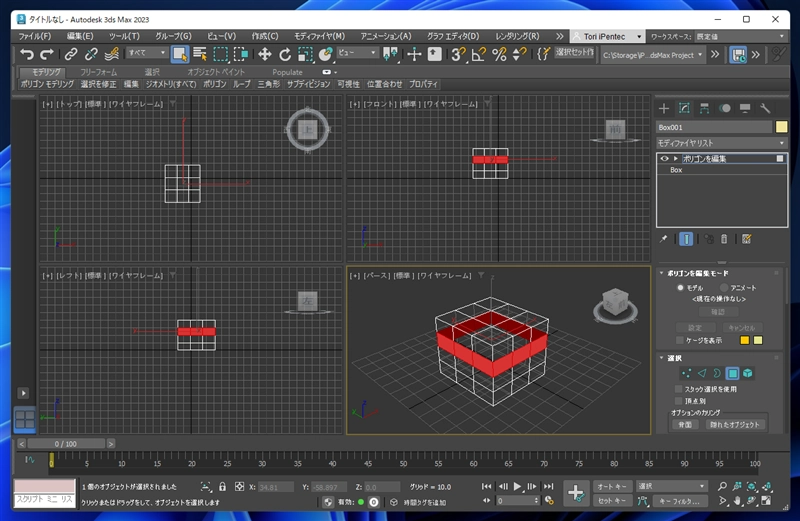This screenshot has height=521, width=800.
Task: Expand the ポリゴンを編集 modifier arrow
Action: click(x=676, y=159)
